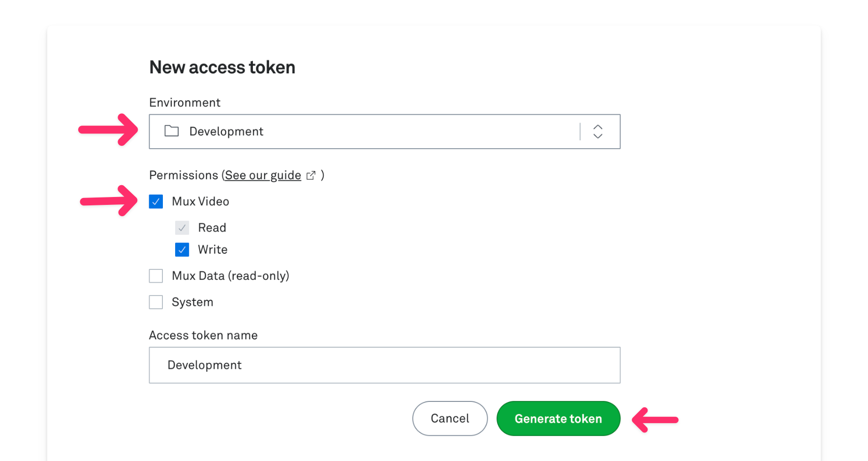Open the 'See our guide' link

point(263,175)
